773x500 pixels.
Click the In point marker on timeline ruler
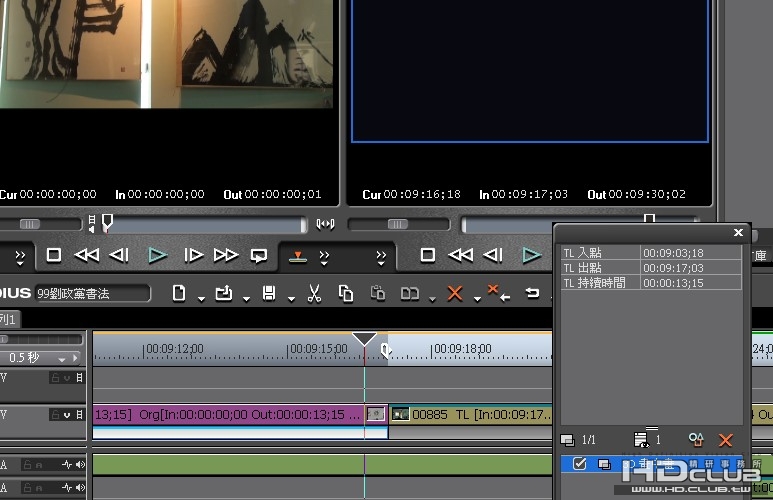pos(386,350)
